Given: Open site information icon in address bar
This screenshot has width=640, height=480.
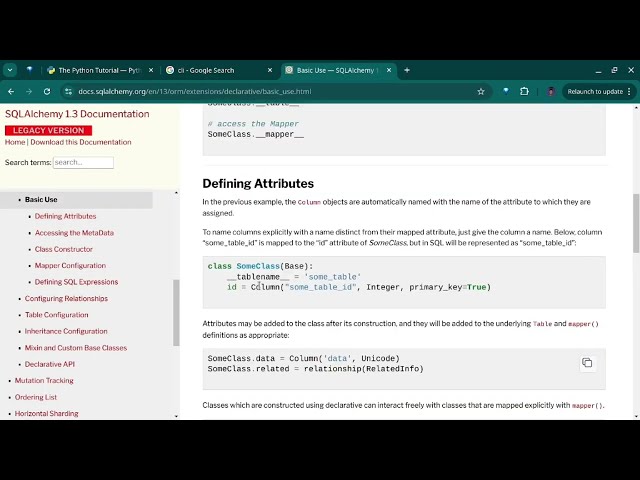Looking at the screenshot, I should coord(68,91).
